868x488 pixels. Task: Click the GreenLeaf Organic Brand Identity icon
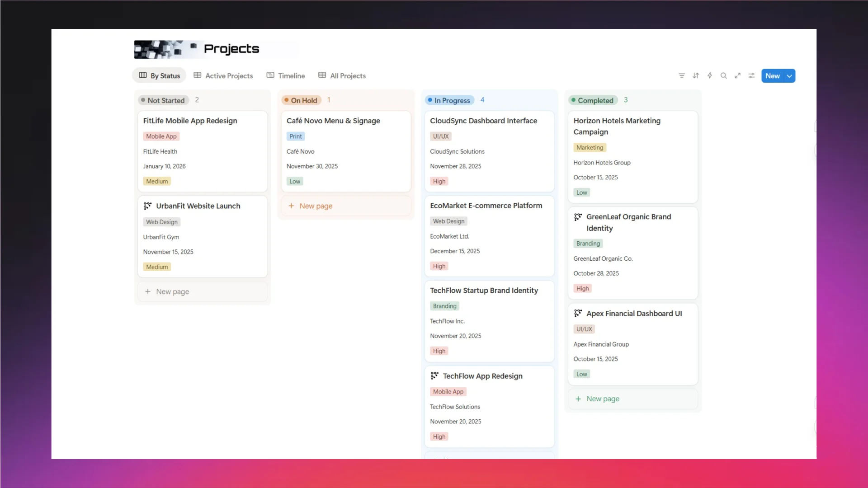tap(578, 217)
